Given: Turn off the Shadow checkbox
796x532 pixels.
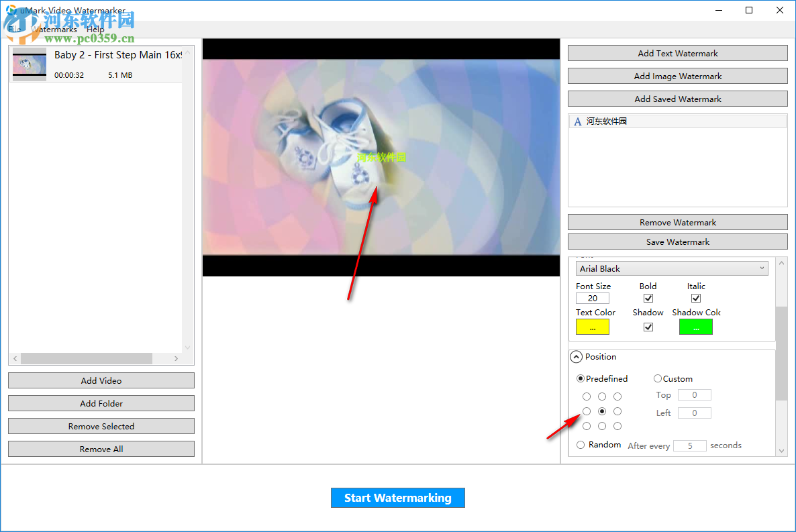Looking at the screenshot, I should click(x=648, y=327).
